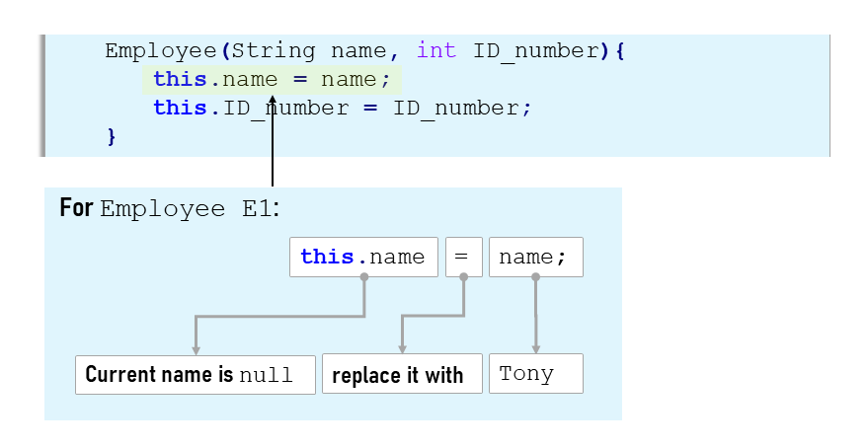Image resolution: width=868 pixels, height=448 pixels.
Task: Click the arrowhead above "Current name is null"
Action: point(196,347)
